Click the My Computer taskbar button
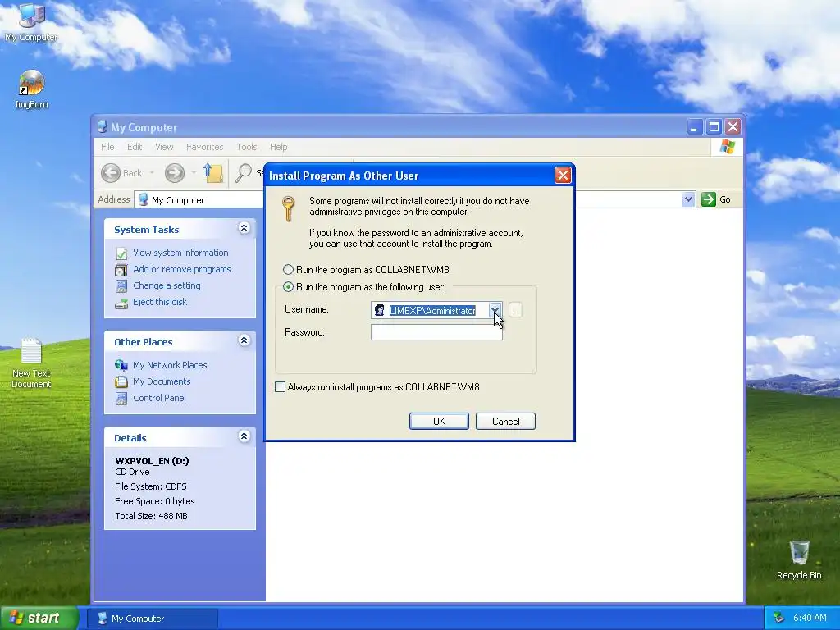Image resolution: width=840 pixels, height=630 pixels. click(153, 619)
